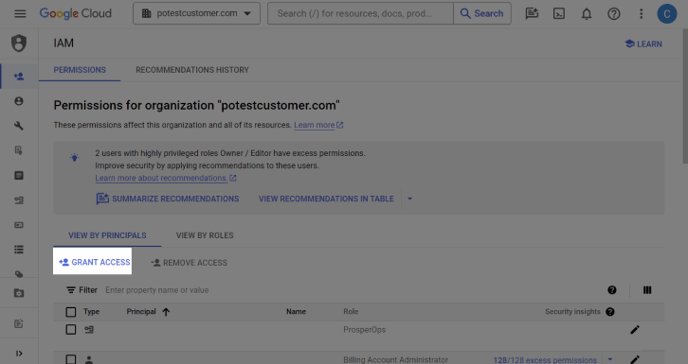Image resolution: width=688 pixels, height=364 pixels.
Task: Open the document search sidebar icon
Action: pyautogui.click(x=19, y=150)
